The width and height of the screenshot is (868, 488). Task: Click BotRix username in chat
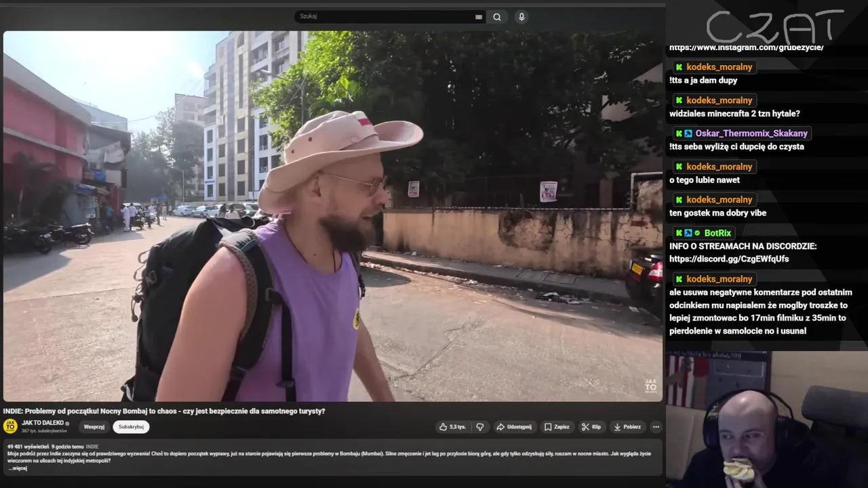click(x=717, y=233)
